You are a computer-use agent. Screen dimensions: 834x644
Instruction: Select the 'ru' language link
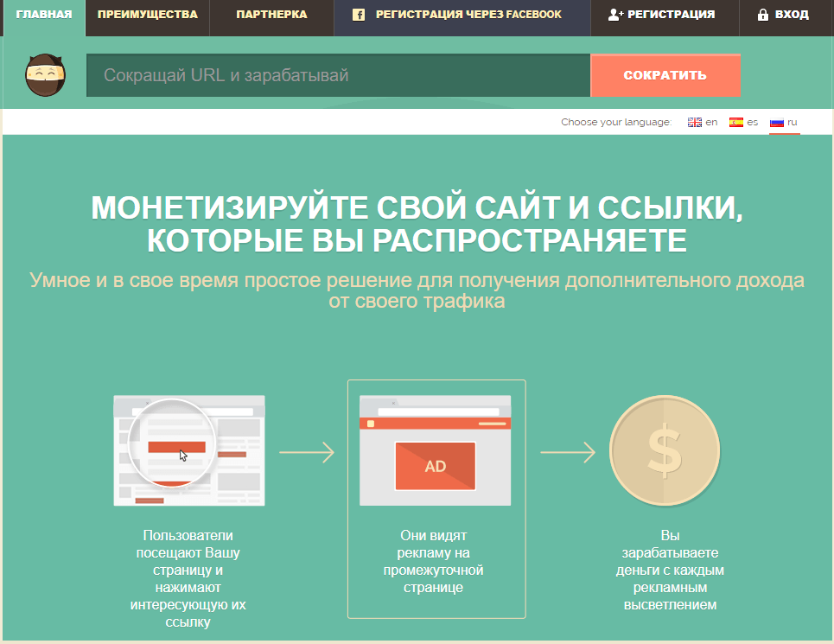point(793,123)
